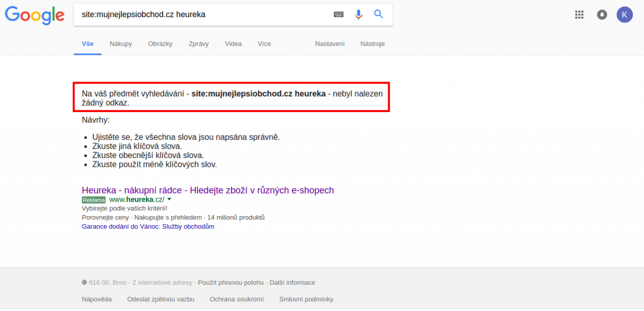The width and height of the screenshot is (644, 311).
Task: Switch to the Zprávy tab
Action: (x=199, y=44)
